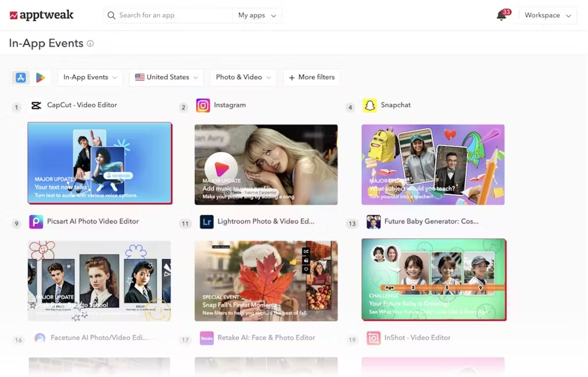Switch to Google Play store
The width and height of the screenshot is (588, 377).
point(40,78)
